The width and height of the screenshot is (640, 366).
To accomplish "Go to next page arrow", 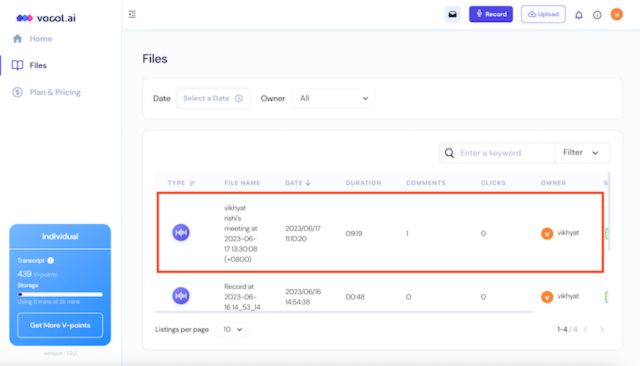I will pos(601,329).
